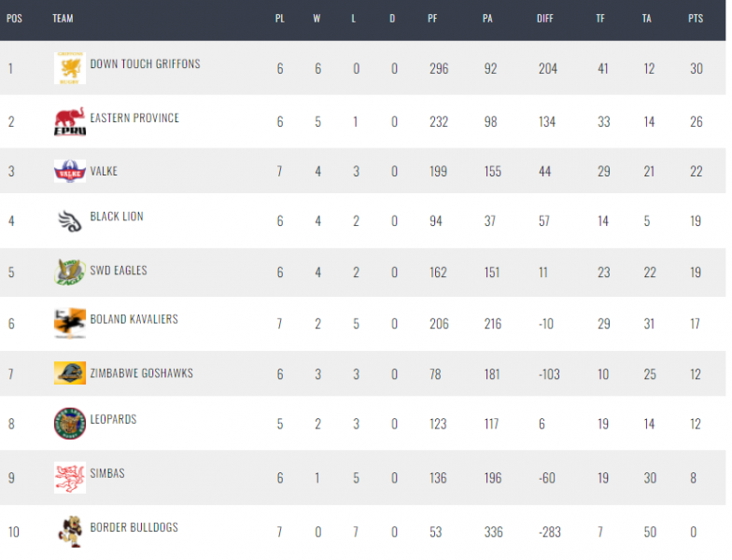
Task: Open the SWD Eagles team logo
Action: (x=69, y=273)
